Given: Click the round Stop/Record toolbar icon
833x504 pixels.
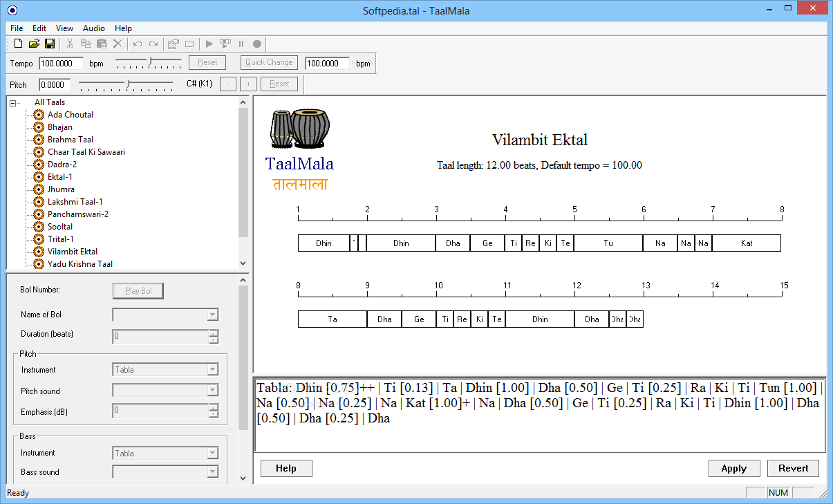Looking at the screenshot, I should click(x=257, y=44).
